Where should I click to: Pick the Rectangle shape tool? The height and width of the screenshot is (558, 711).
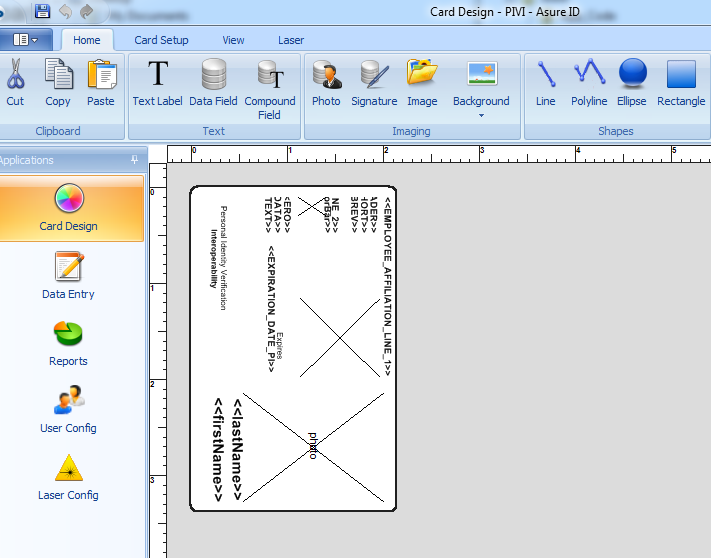pyautogui.click(x=681, y=83)
